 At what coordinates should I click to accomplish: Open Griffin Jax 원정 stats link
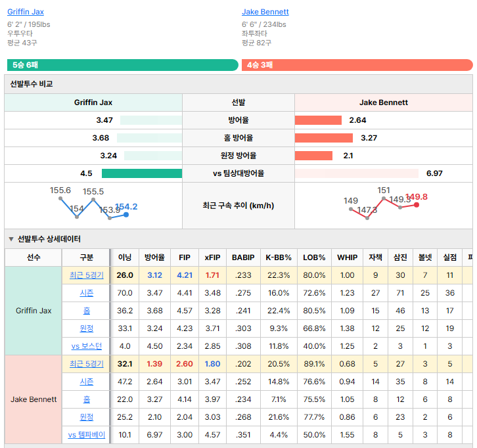86,328
